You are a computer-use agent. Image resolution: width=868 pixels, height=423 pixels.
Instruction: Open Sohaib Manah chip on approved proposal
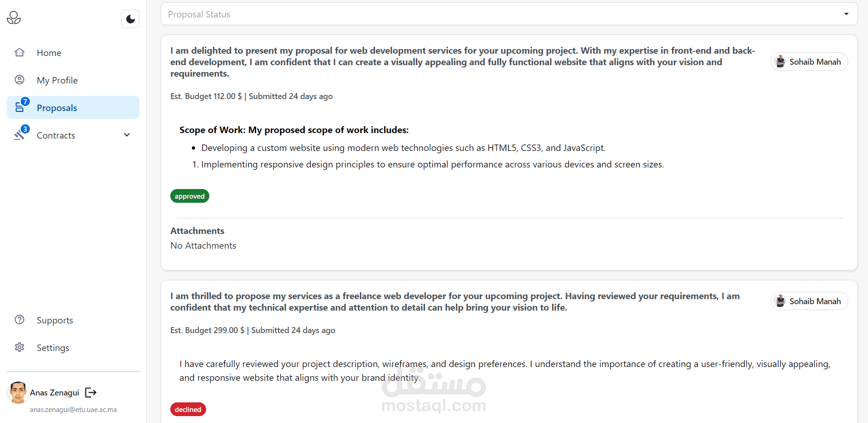(x=809, y=62)
